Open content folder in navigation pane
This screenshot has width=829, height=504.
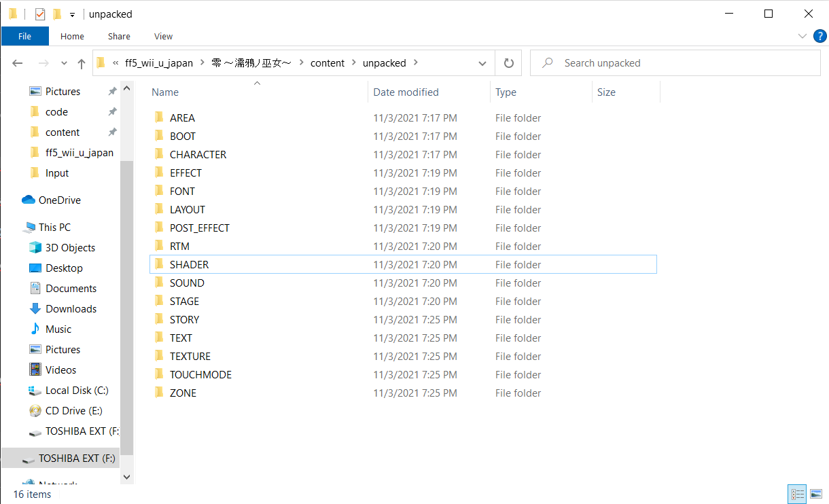coord(63,132)
